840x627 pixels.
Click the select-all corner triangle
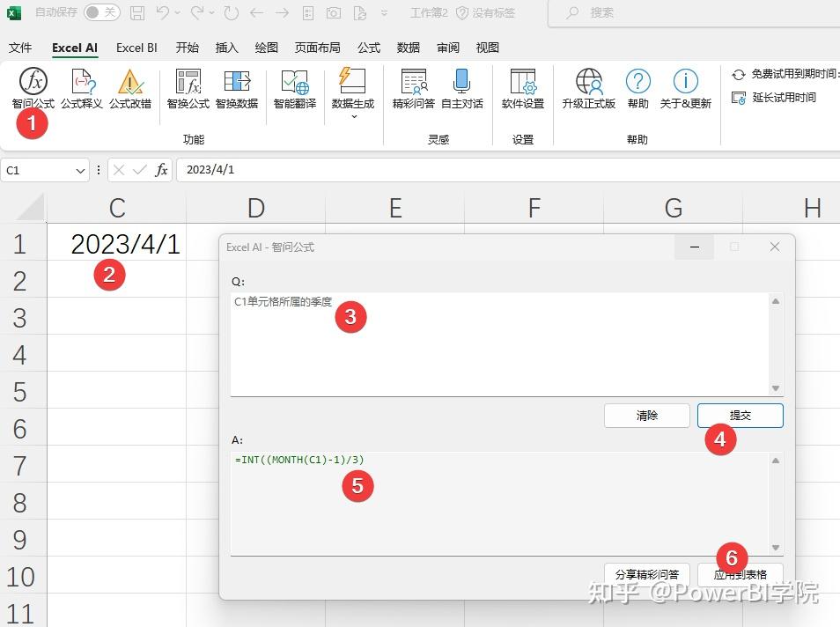point(31,208)
